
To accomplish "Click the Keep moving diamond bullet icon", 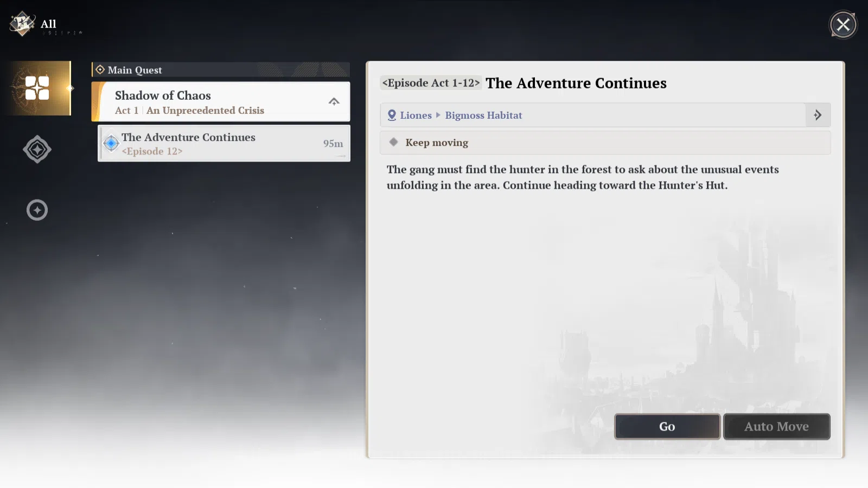I will [x=394, y=142].
